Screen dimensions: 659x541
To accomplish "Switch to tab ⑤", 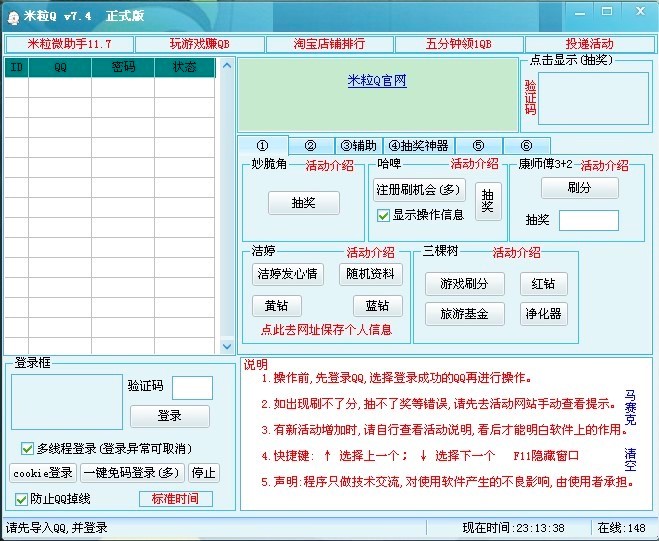I will [479, 145].
